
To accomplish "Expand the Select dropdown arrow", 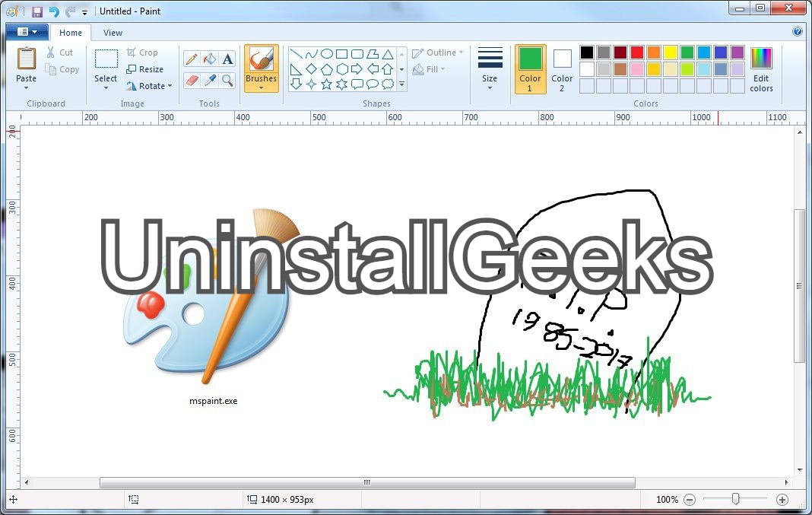I will pos(106,88).
